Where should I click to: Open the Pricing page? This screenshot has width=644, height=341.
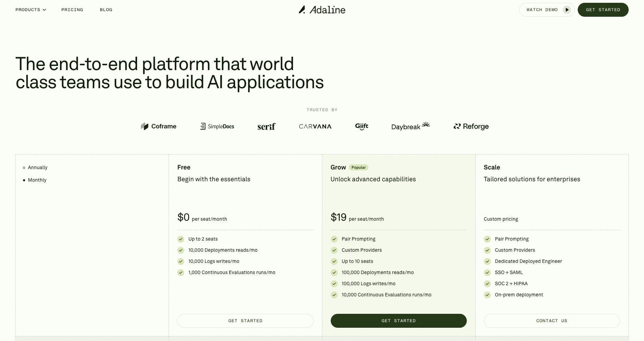(72, 10)
